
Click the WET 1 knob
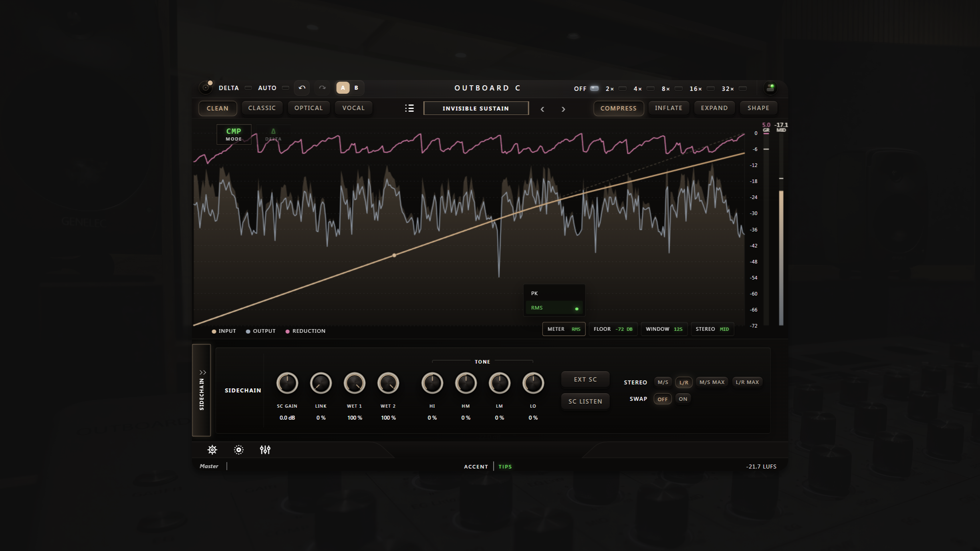pos(355,383)
